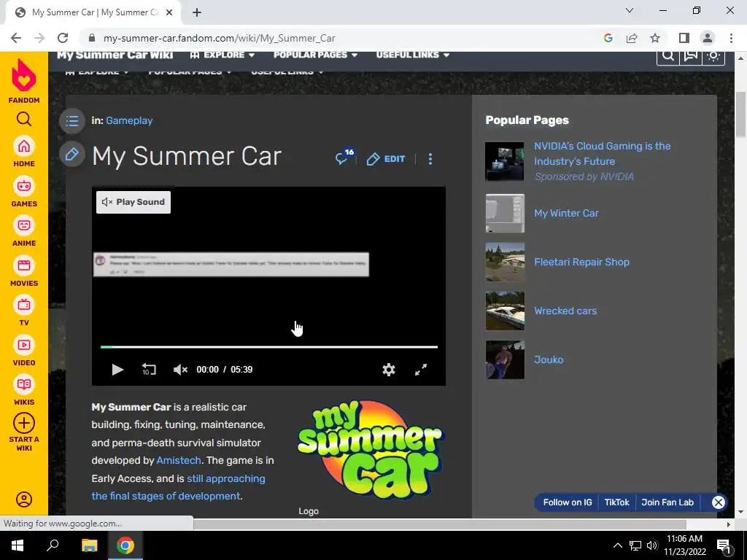Click the Fandom flame logo

[x=24, y=75]
